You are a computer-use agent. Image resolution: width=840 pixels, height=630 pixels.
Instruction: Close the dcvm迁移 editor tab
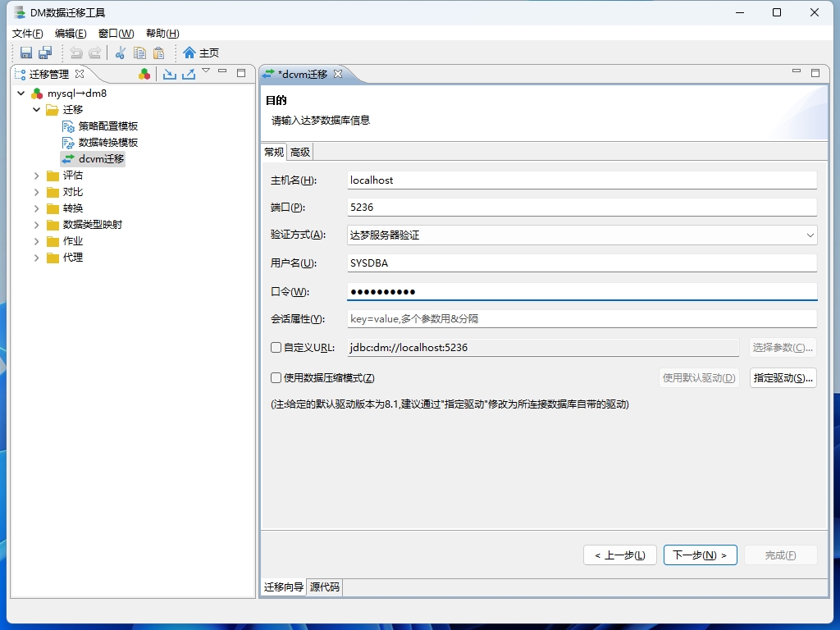point(337,74)
